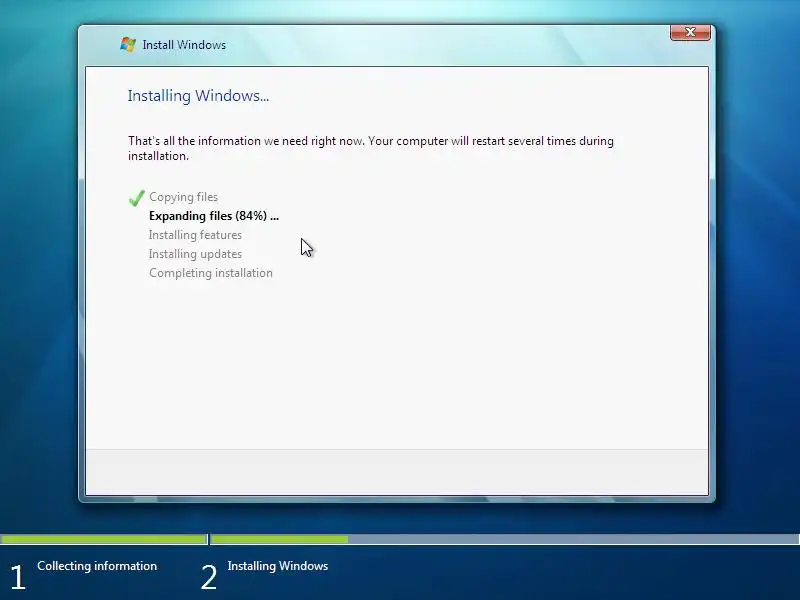Image resolution: width=800 pixels, height=600 pixels.
Task: Click the 'Installing updates' step
Action: 195,254
